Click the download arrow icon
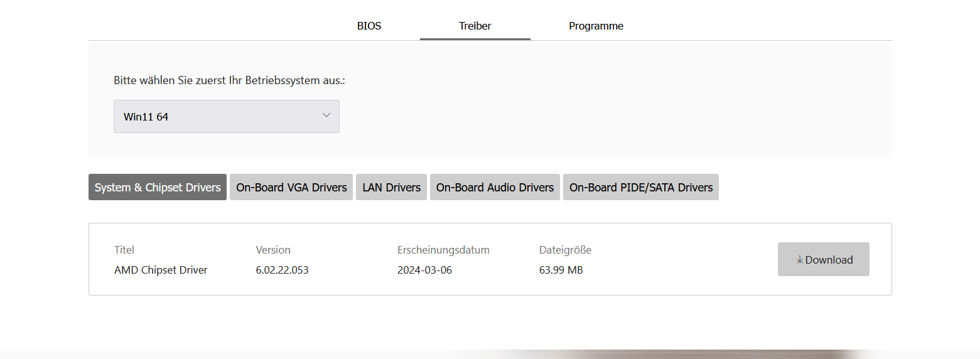The image size is (980, 359). (x=799, y=260)
